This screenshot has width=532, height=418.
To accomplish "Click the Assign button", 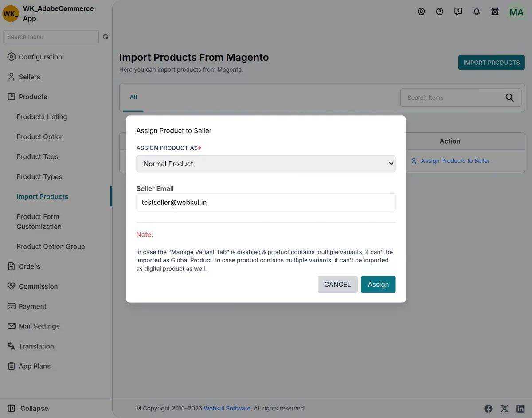I will click(378, 284).
